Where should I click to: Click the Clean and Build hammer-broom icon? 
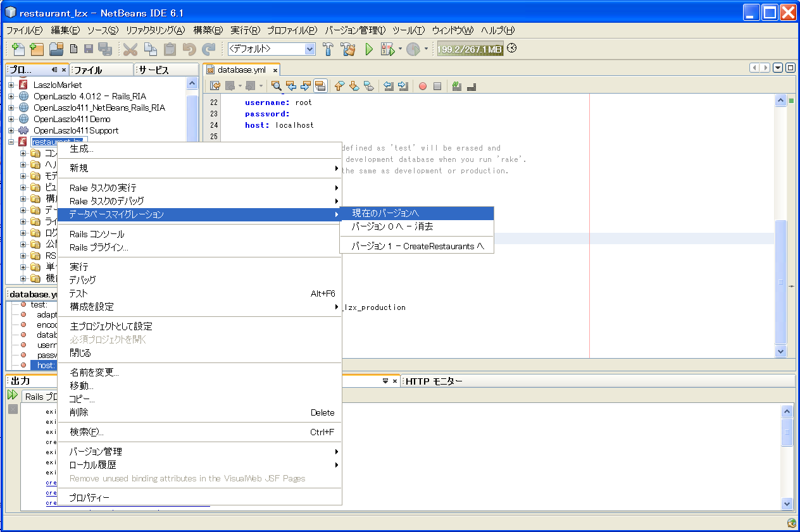point(347,49)
